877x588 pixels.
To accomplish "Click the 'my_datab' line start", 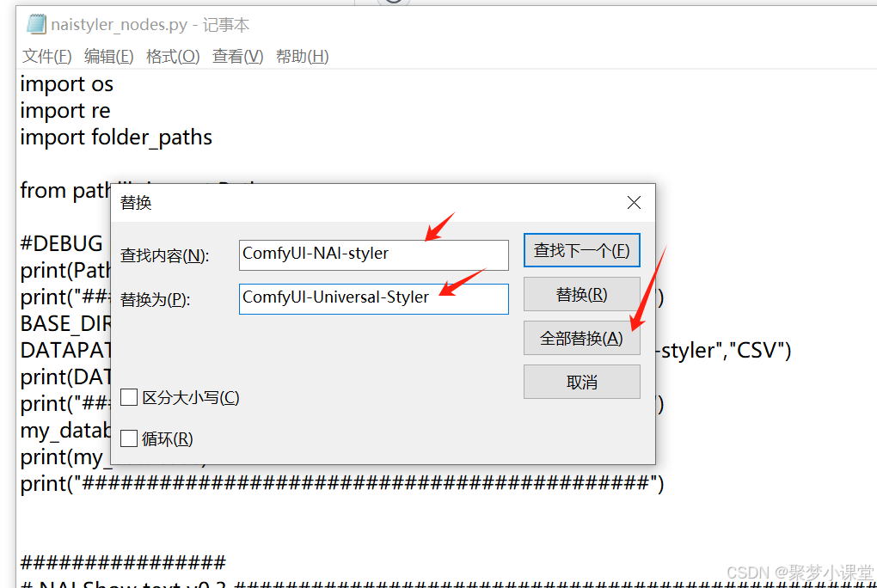I will pos(65,431).
